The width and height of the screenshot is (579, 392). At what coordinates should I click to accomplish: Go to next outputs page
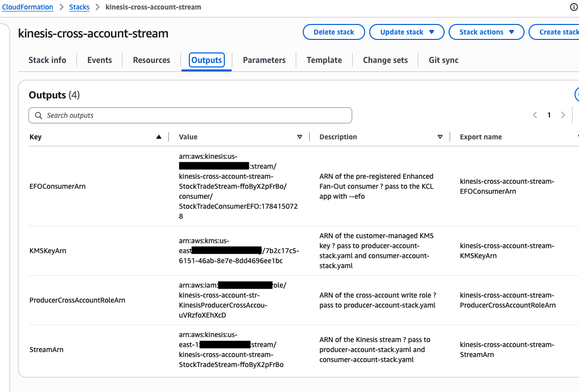click(x=563, y=115)
